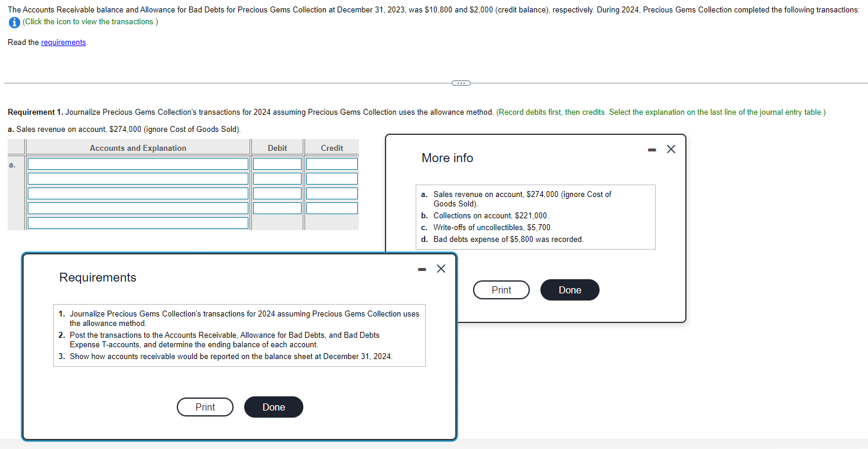The width and height of the screenshot is (868, 449).
Task: Click the first Accounts and Explanation field
Action: pos(137,163)
